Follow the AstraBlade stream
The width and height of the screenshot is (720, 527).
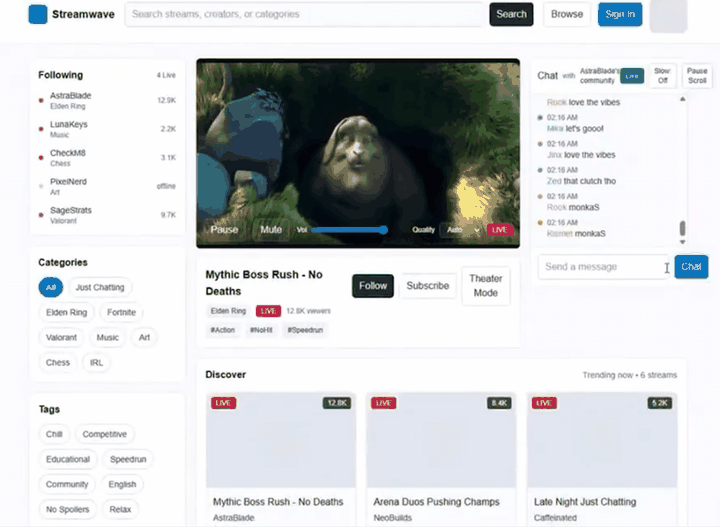point(373,286)
